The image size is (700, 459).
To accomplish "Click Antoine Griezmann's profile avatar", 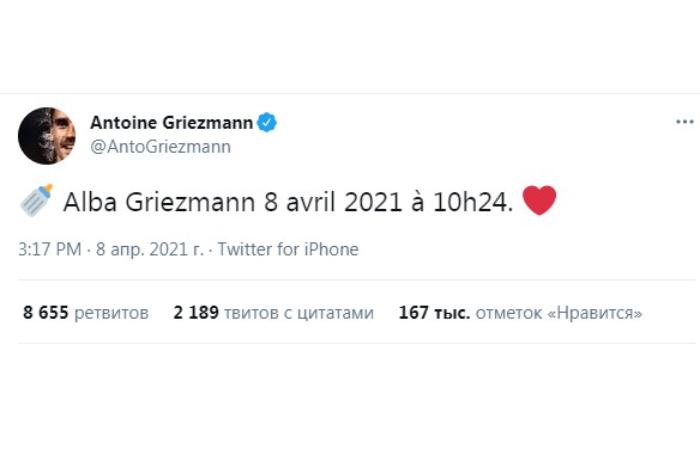I will (46, 136).
